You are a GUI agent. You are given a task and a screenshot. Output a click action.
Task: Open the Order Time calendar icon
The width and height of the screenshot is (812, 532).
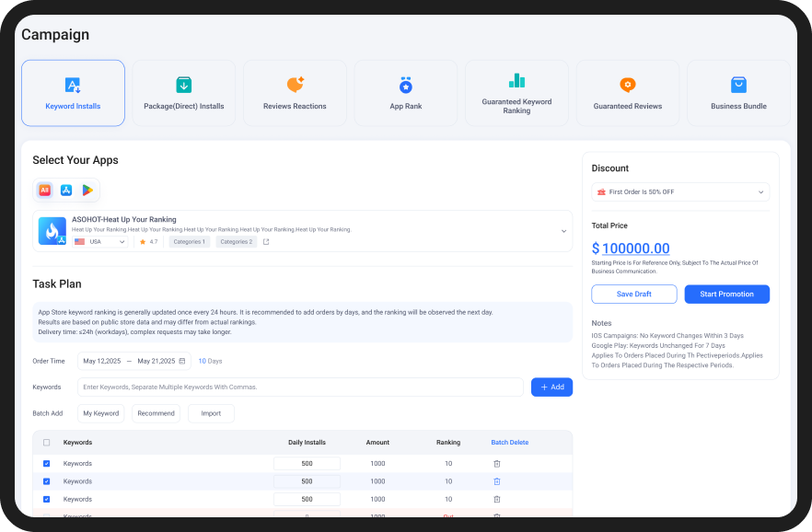click(x=182, y=361)
